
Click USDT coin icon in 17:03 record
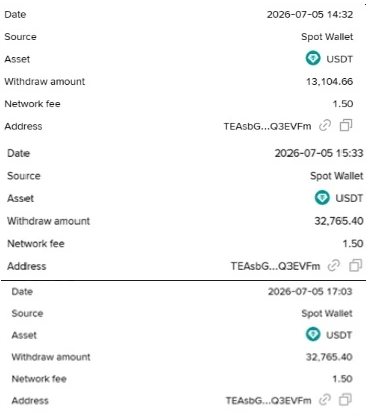point(313,334)
